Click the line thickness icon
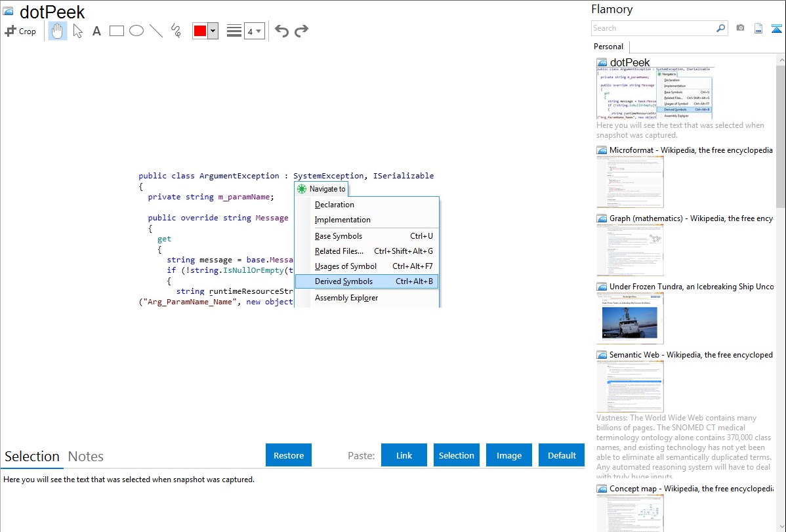Screen dimensions: 786x532 (x=234, y=31)
